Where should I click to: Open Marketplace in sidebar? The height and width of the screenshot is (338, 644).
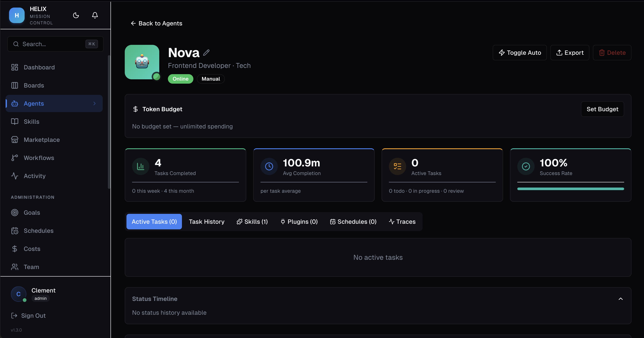pos(41,140)
